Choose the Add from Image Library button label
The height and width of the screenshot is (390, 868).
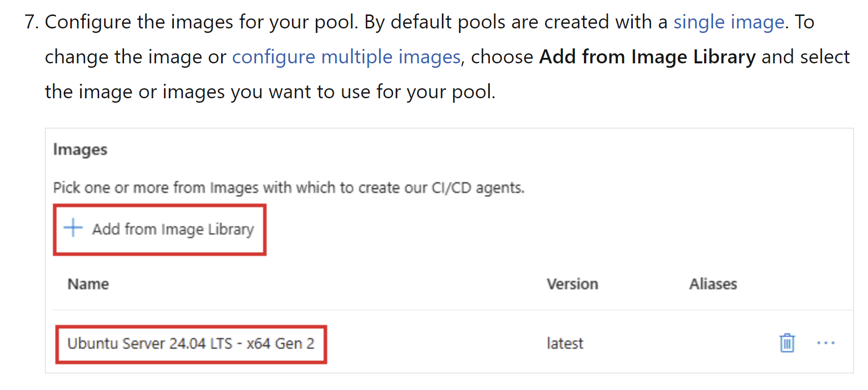click(173, 229)
